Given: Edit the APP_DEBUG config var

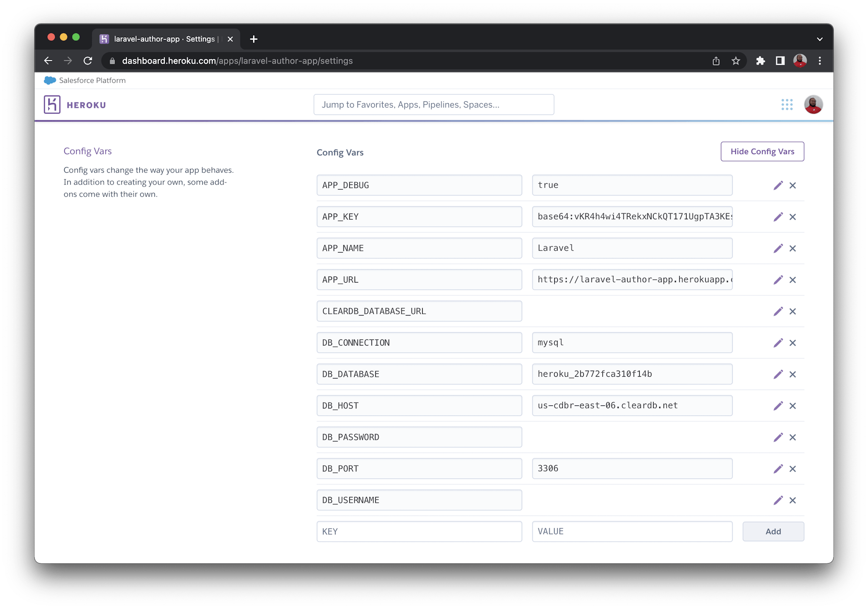Looking at the screenshot, I should click(x=778, y=185).
